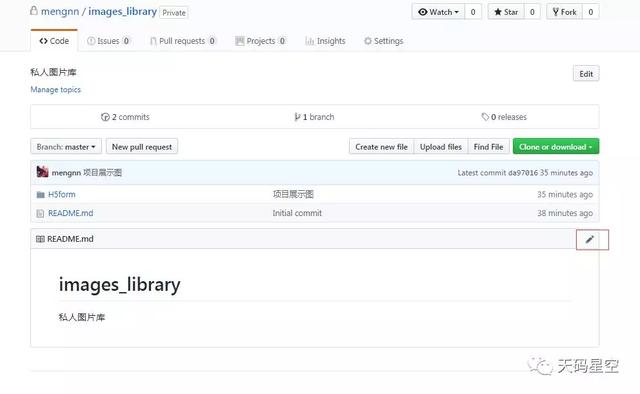Click the gear icon on Settings tab
The height and width of the screenshot is (394, 640).
coord(368,41)
